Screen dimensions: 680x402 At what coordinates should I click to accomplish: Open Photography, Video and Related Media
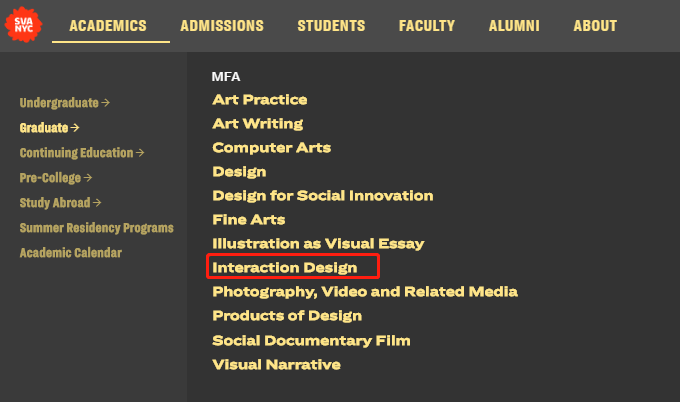(365, 292)
